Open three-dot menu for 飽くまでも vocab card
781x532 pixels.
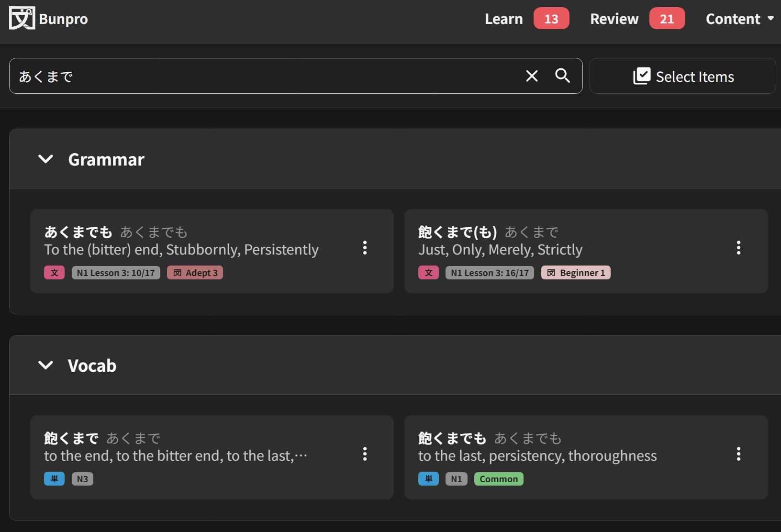tap(738, 454)
